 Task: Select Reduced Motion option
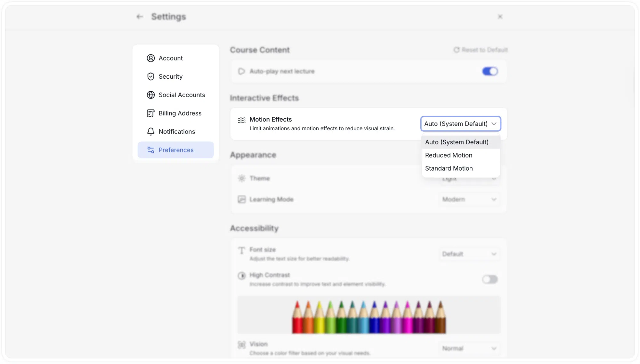461,155
